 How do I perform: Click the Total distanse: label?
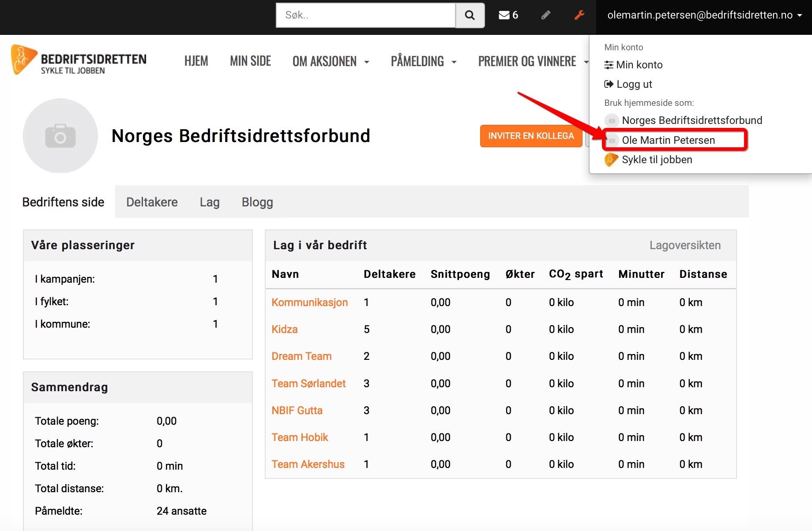[x=70, y=488]
